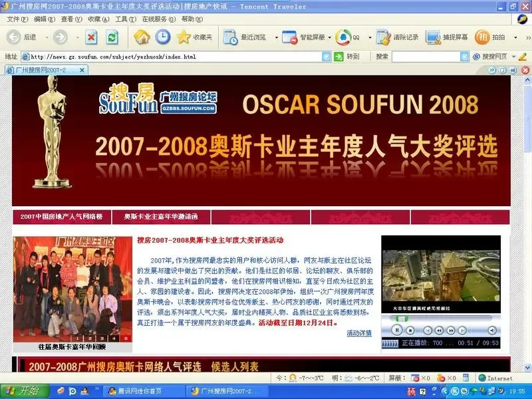Open search box history dropdown
Image resolution: width=532 pixels, height=399 pixels.
click(x=464, y=57)
